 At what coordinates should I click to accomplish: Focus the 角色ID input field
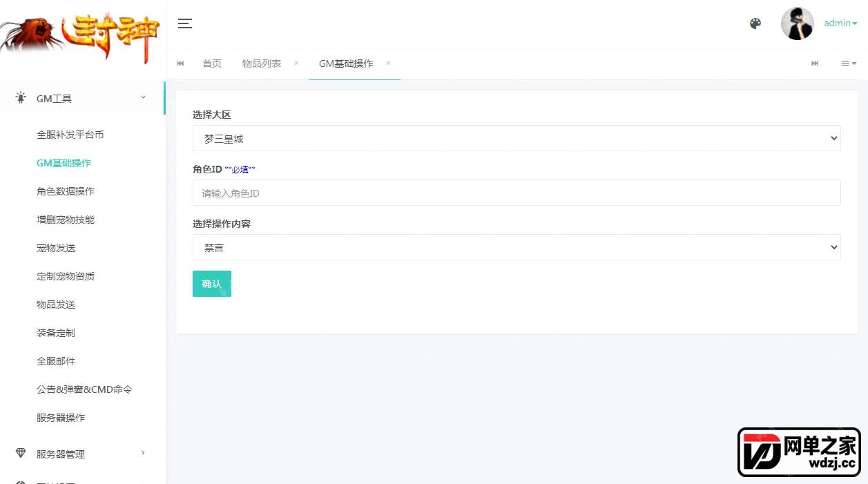pyautogui.click(x=517, y=193)
